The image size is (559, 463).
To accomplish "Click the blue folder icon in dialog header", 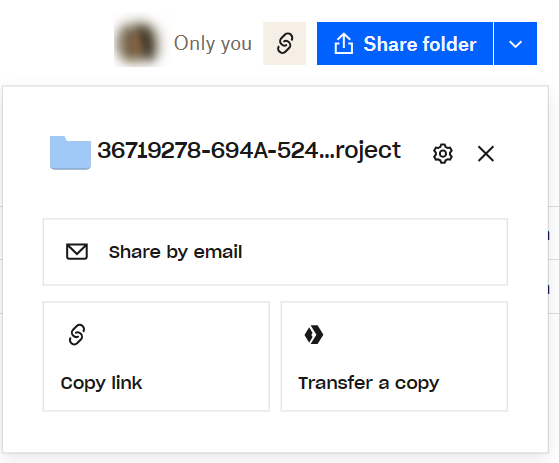I will coord(70,153).
